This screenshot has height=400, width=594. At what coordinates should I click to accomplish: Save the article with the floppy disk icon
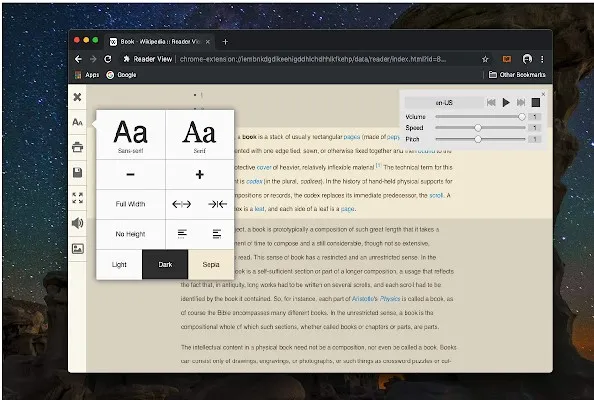pos(77,173)
